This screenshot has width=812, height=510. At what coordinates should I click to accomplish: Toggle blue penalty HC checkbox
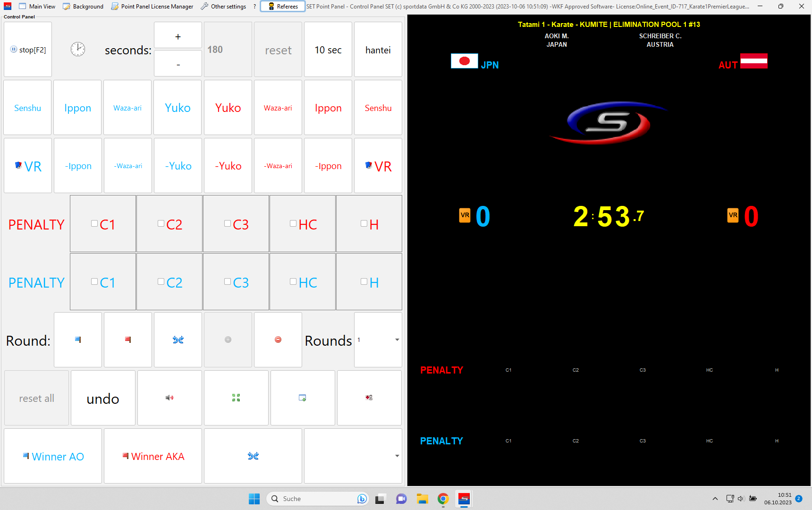pos(293,282)
